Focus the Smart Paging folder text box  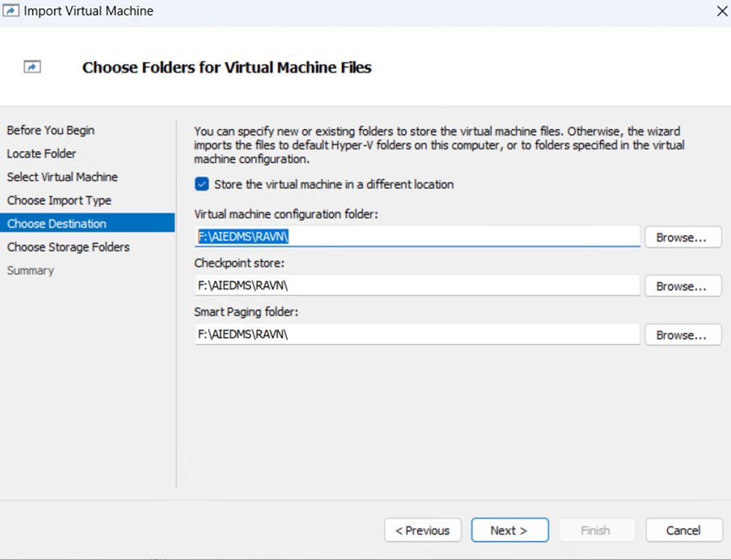click(x=417, y=334)
